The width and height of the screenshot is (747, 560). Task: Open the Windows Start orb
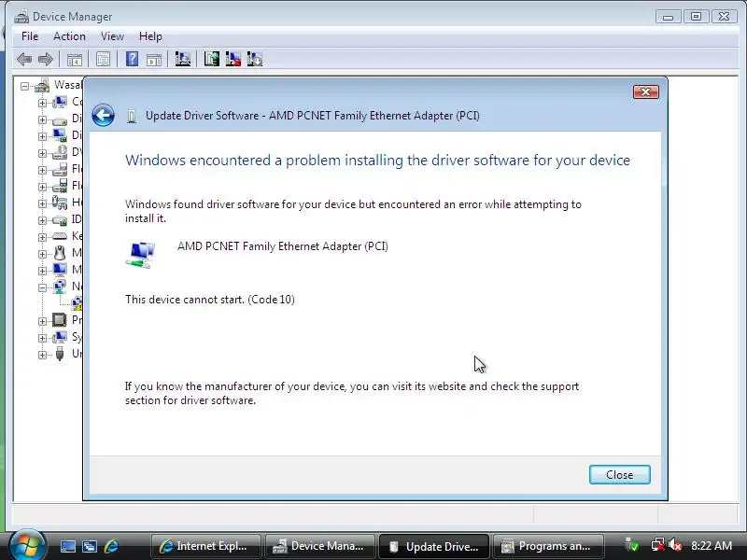tap(27, 545)
